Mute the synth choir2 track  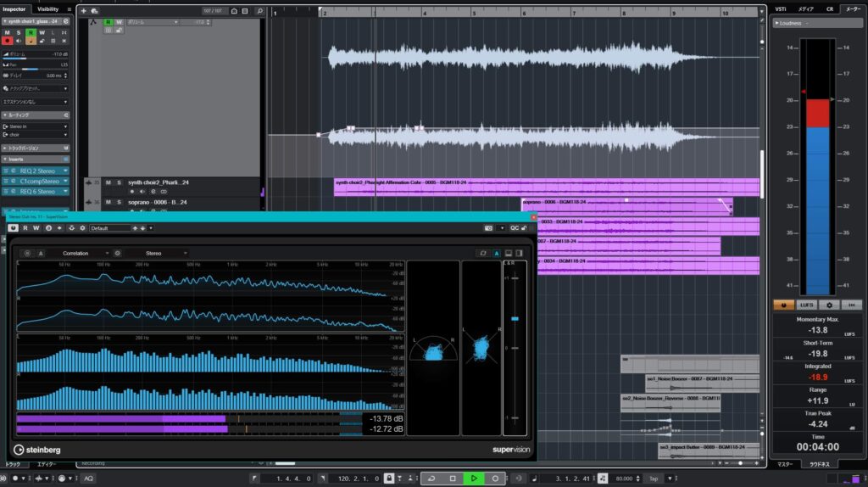coord(108,182)
